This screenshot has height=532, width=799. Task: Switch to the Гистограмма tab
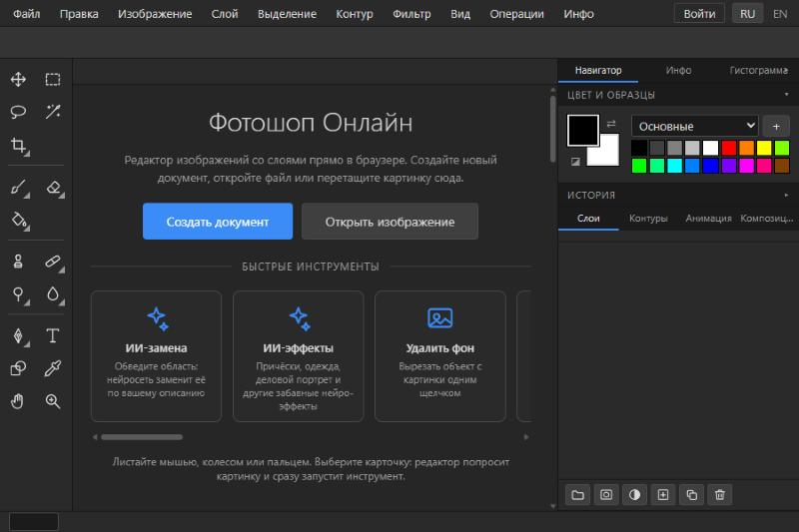759,70
